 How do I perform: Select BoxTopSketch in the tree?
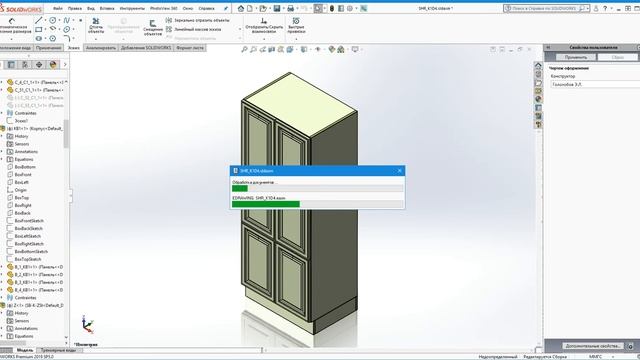pos(27,259)
